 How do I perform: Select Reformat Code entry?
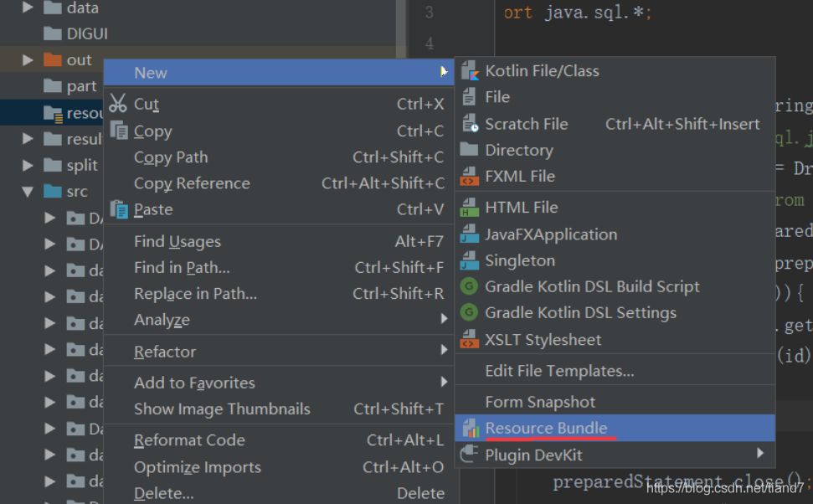280,440
